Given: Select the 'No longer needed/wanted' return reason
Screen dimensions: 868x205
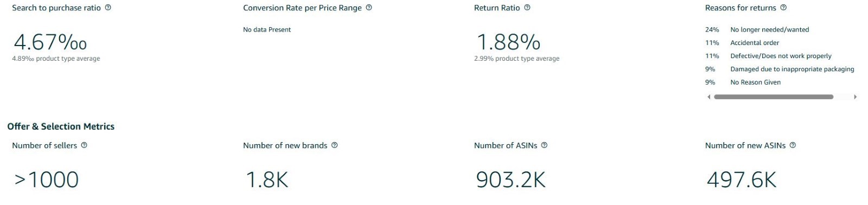Looking at the screenshot, I should (770, 30).
